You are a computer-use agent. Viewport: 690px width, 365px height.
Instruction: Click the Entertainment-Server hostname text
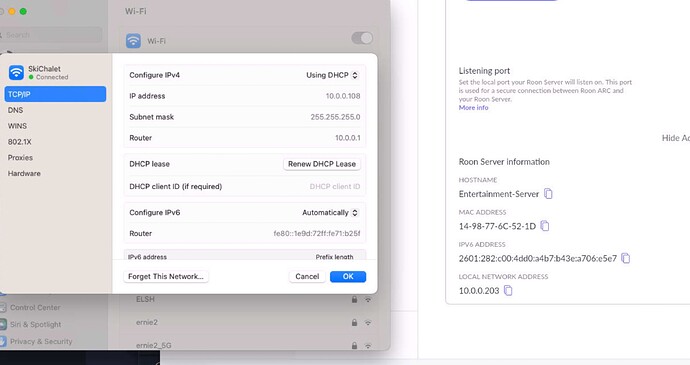tap(499, 194)
